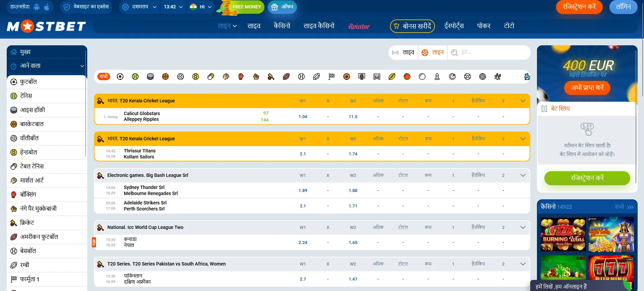Screen dimensions: 644x291
Task: Open ईस्पोर्ट्स in the top navigation
Action: point(454,26)
